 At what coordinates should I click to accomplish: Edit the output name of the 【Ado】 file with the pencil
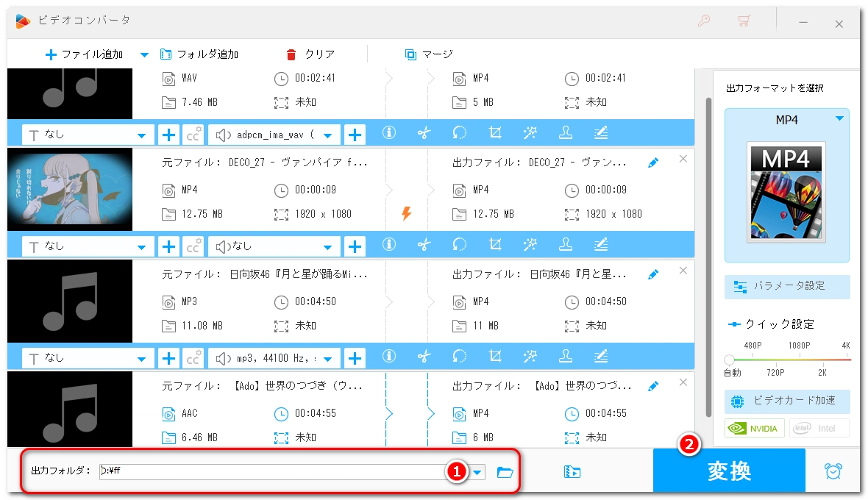pos(653,386)
